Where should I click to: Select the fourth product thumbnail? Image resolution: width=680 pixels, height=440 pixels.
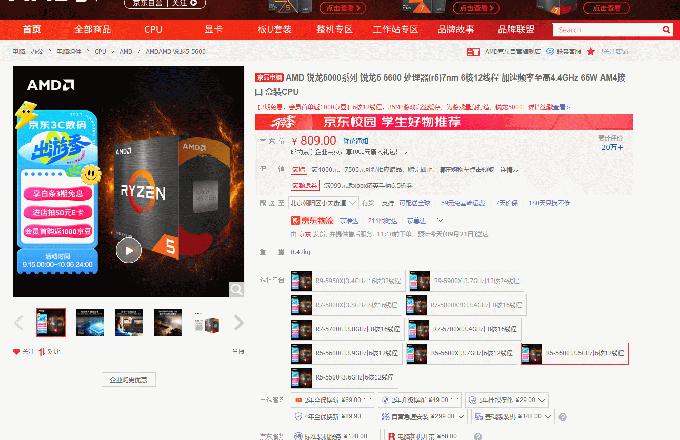point(168,322)
